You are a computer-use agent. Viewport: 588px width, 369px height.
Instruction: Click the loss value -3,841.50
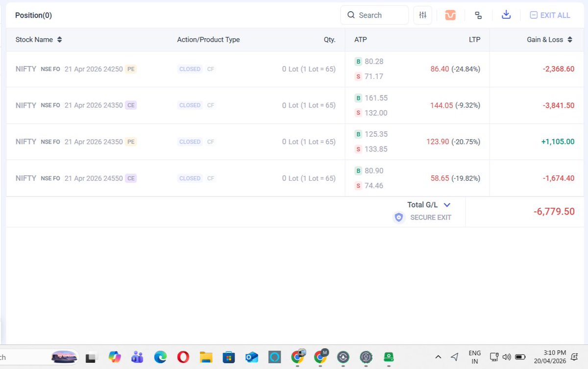pos(558,105)
